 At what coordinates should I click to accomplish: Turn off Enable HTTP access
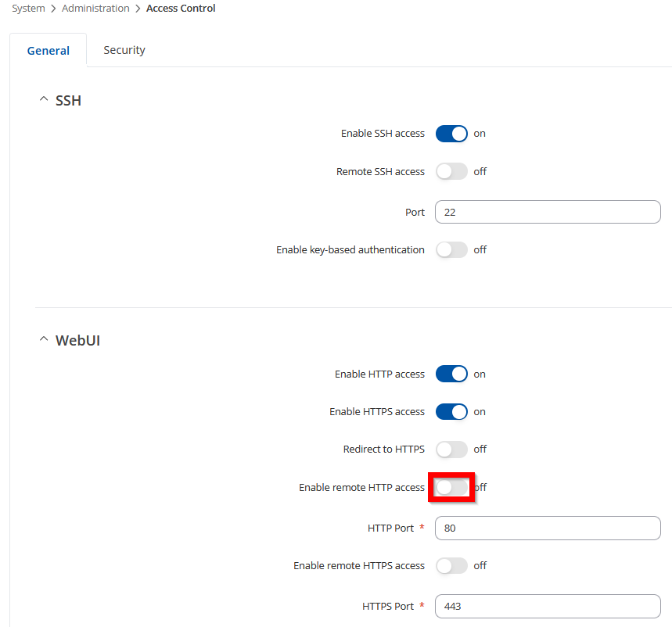pyautogui.click(x=451, y=374)
